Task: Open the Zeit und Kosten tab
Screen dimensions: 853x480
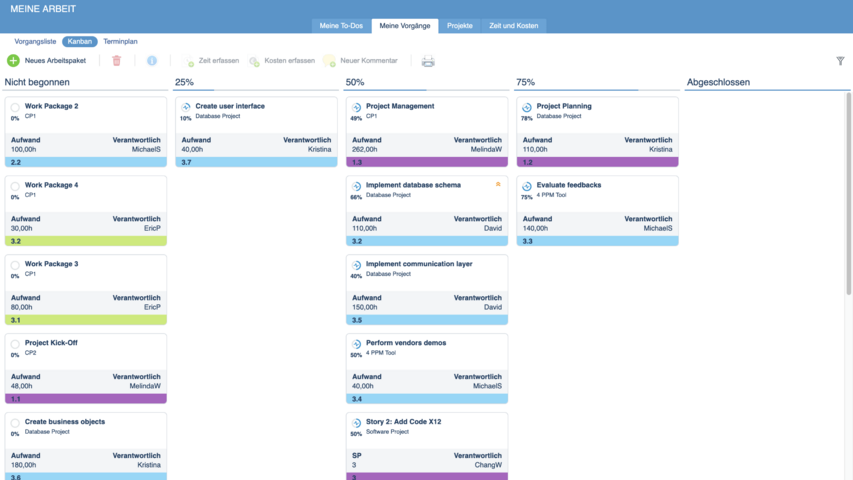Action: [x=513, y=25]
